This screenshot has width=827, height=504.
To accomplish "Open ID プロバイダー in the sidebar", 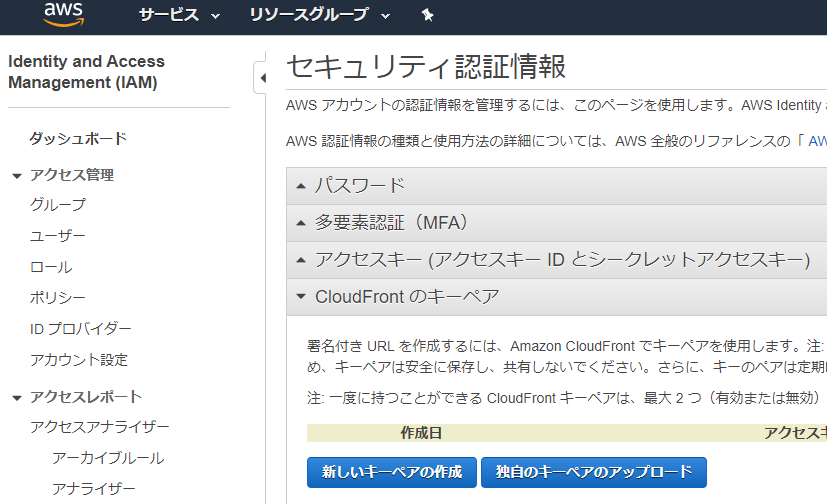I will [80, 329].
